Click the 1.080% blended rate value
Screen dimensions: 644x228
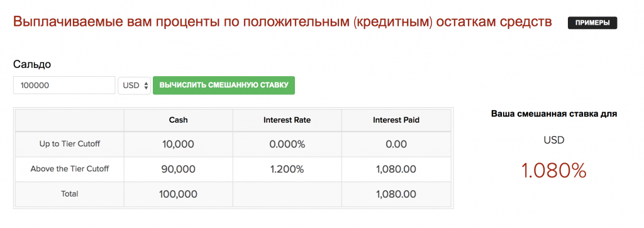[x=553, y=171]
